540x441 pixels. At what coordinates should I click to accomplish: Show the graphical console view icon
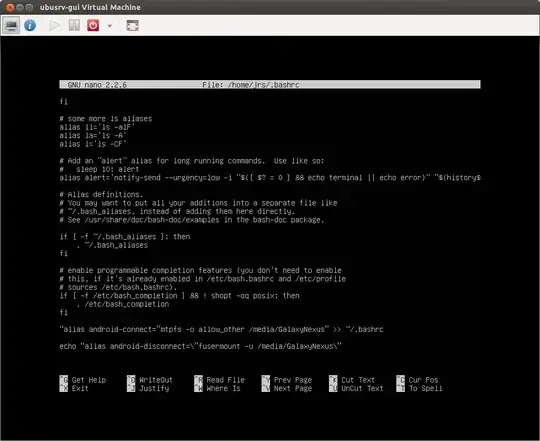tap(11, 25)
